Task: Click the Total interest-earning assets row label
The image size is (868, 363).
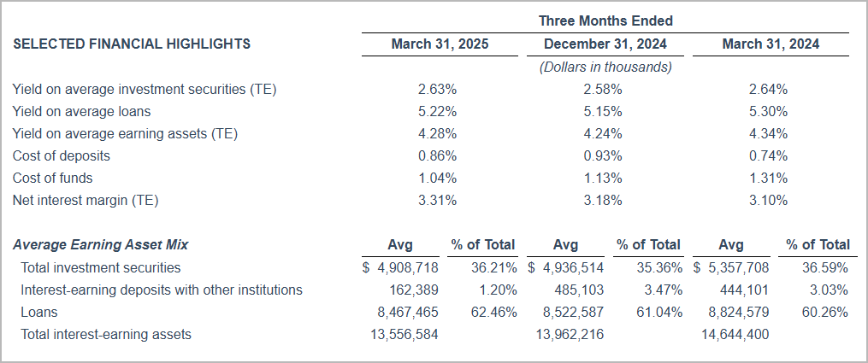Action: (x=105, y=334)
